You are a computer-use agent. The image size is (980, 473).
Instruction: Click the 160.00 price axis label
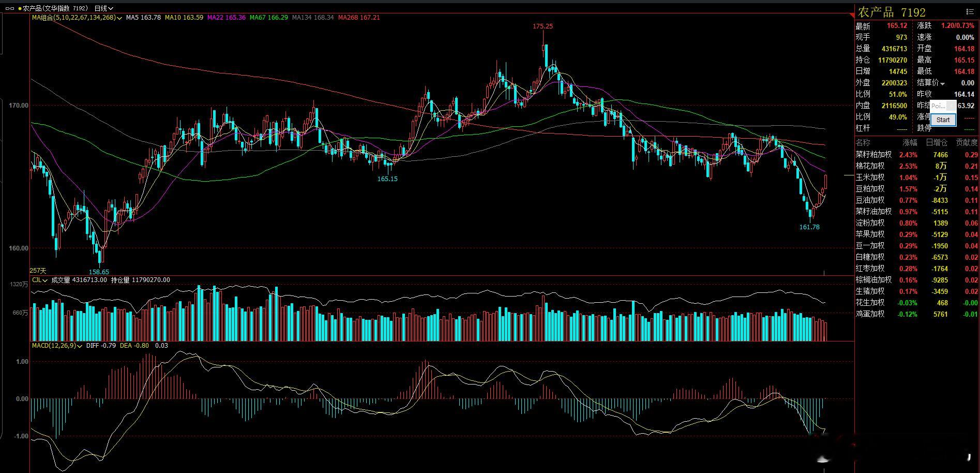pyautogui.click(x=19, y=248)
